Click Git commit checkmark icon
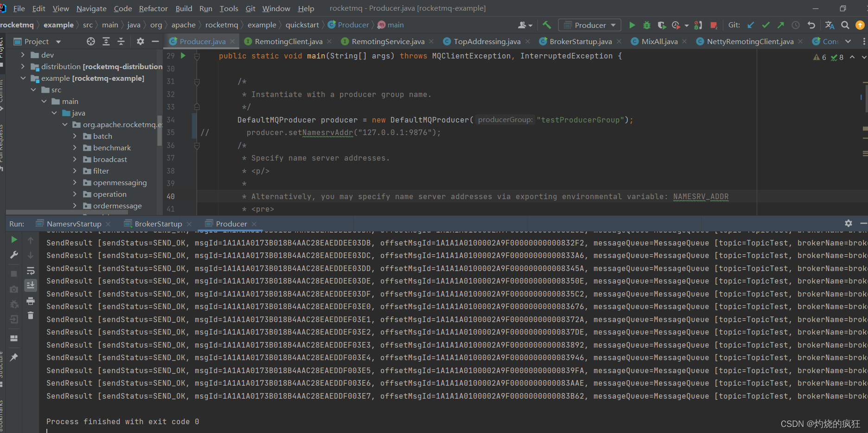The width and height of the screenshot is (868, 433). tap(766, 25)
